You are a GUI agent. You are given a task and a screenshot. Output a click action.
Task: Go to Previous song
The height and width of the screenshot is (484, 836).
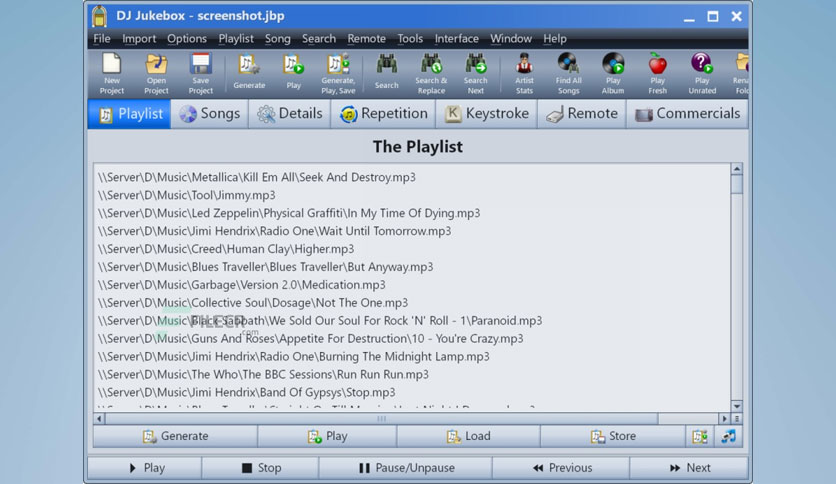click(x=561, y=468)
